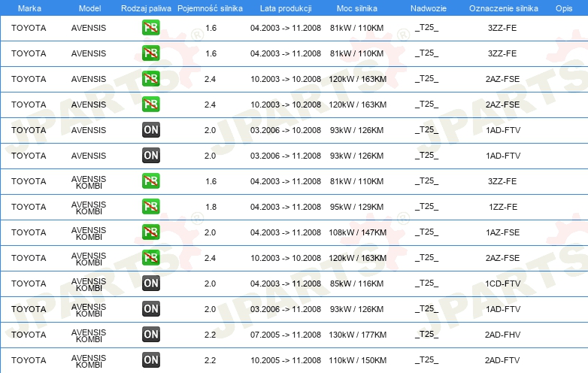The height and width of the screenshot is (373, 588).
Task: Click the Moc silnika column header
Action: click(357, 8)
